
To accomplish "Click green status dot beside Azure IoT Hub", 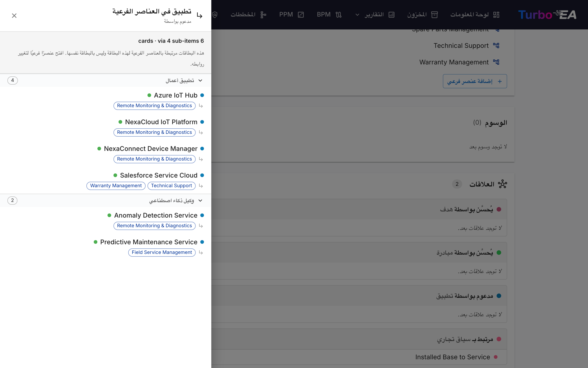I will (149, 95).
